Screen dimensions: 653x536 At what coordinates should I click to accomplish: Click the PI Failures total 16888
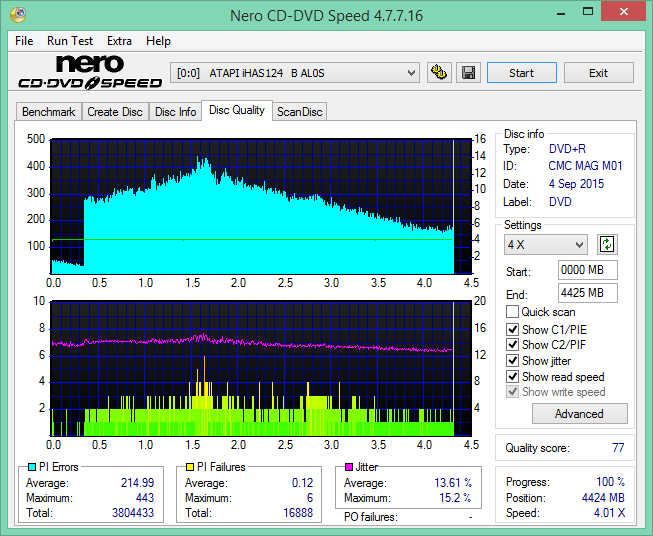[298, 513]
